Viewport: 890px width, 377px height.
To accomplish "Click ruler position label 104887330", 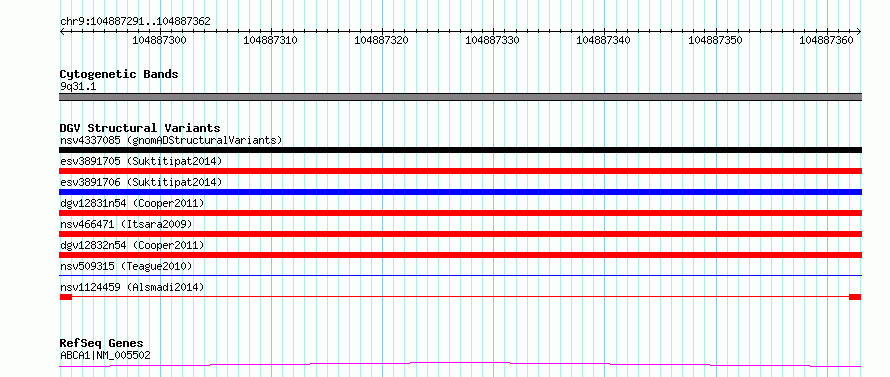I will click(x=492, y=41).
